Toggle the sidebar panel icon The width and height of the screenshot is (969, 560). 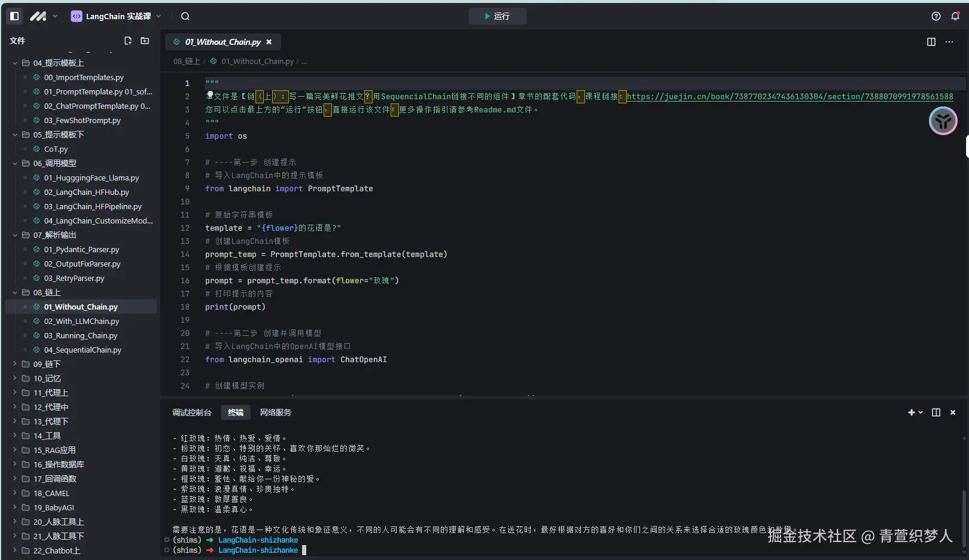(x=14, y=16)
